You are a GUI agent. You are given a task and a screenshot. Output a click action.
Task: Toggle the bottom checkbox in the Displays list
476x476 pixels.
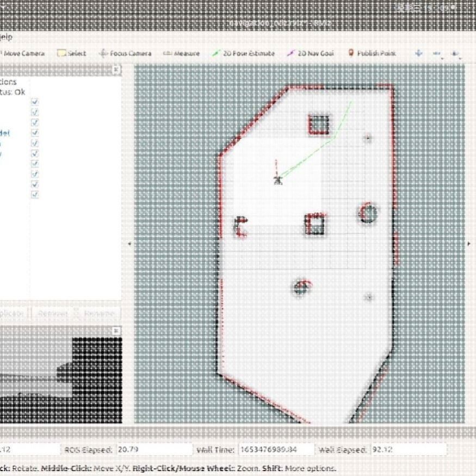pos(34,194)
